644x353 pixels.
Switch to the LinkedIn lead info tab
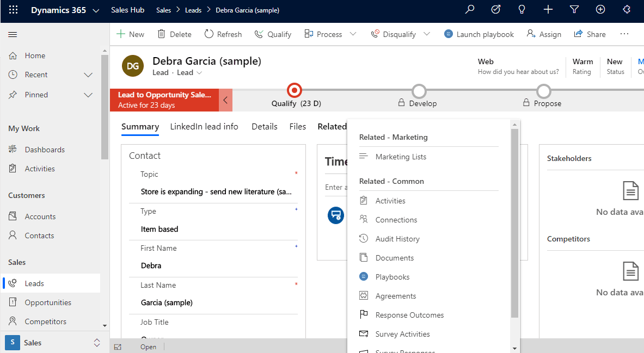pos(204,127)
